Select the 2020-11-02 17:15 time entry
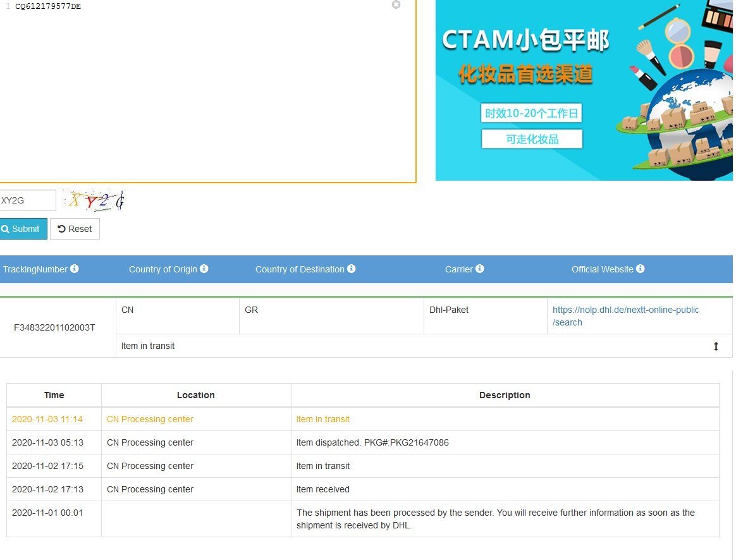 pos(47,466)
